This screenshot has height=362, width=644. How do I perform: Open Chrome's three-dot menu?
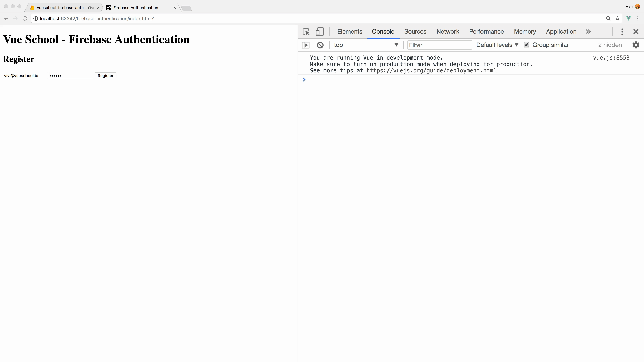[638, 18]
